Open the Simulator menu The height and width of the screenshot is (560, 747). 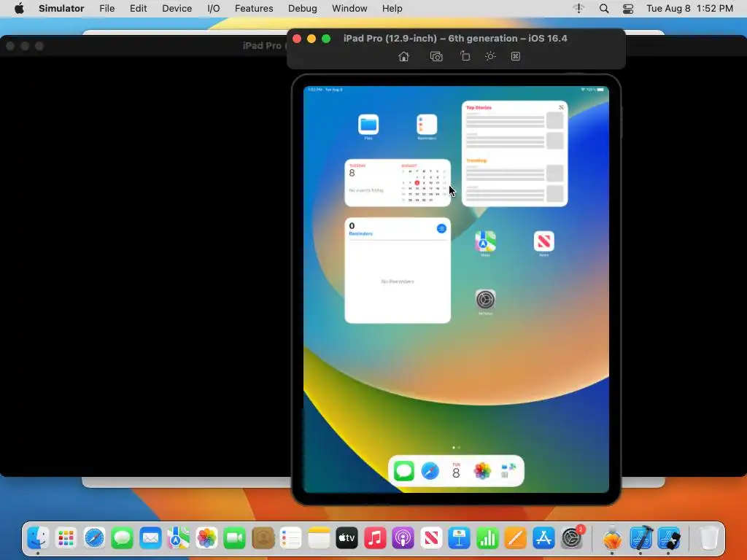(61, 9)
